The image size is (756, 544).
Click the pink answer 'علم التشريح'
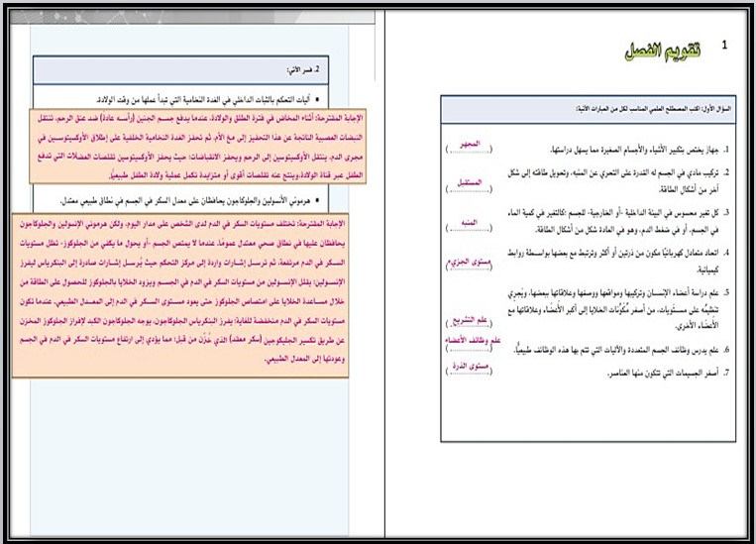(470, 320)
